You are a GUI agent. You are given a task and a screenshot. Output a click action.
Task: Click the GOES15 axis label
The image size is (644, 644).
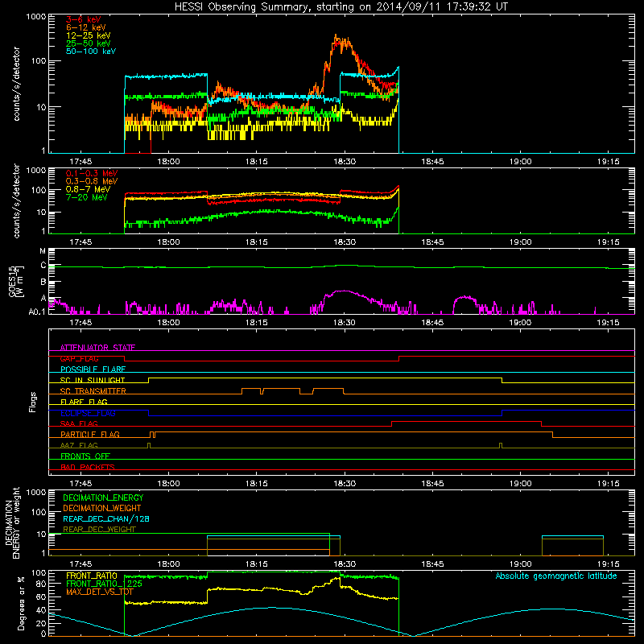(16, 281)
